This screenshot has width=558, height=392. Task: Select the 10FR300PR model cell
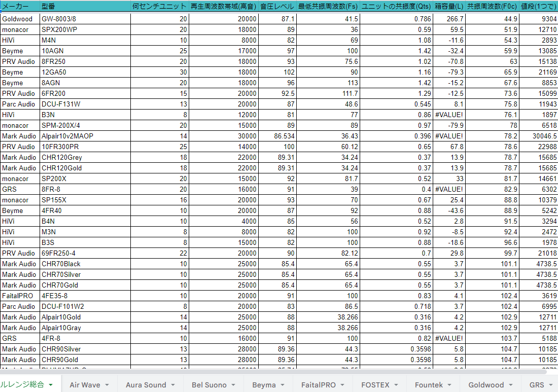(85, 147)
